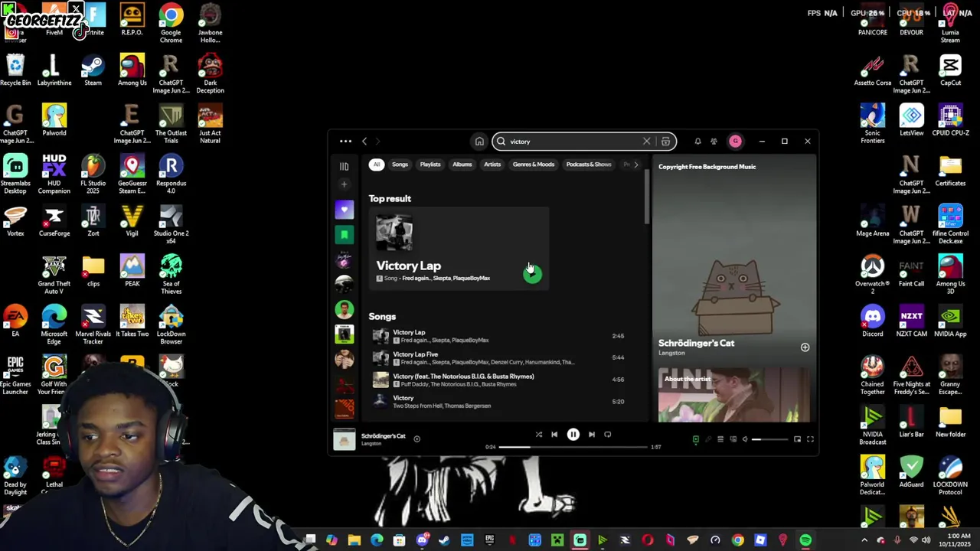Select the 'Victory (feat. The Notorious B.I.G.)' row
Screen dimensions: 980x551
pyautogui.click(x=498, y=380)
